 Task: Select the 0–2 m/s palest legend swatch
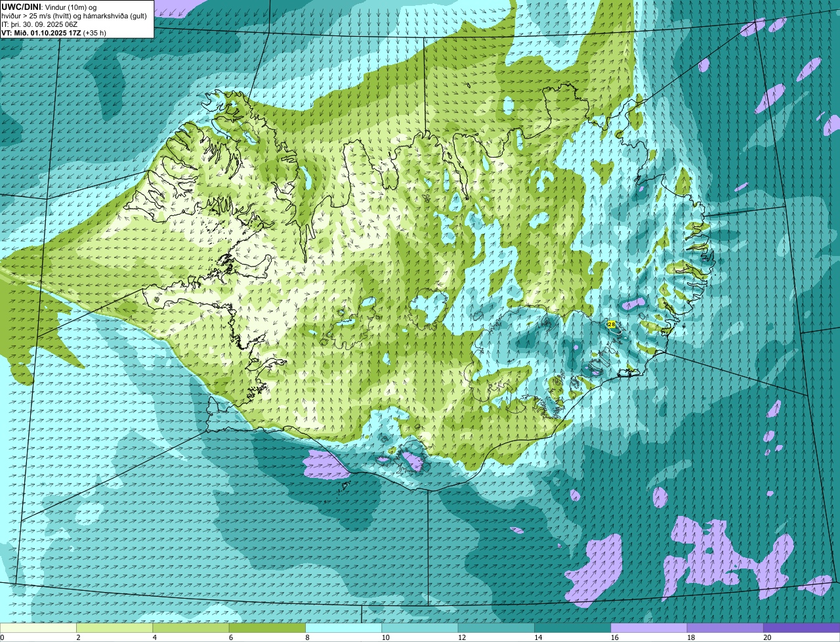coord(38,628)
